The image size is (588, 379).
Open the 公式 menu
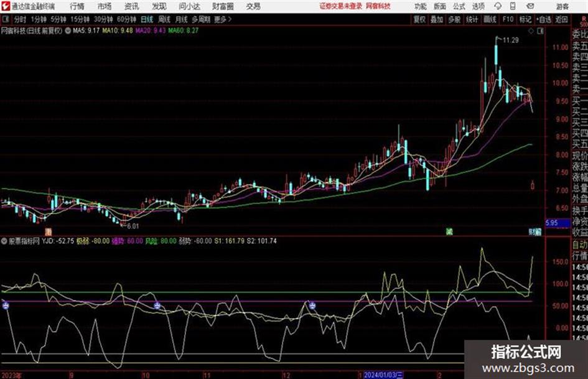[x=459, y=6]
